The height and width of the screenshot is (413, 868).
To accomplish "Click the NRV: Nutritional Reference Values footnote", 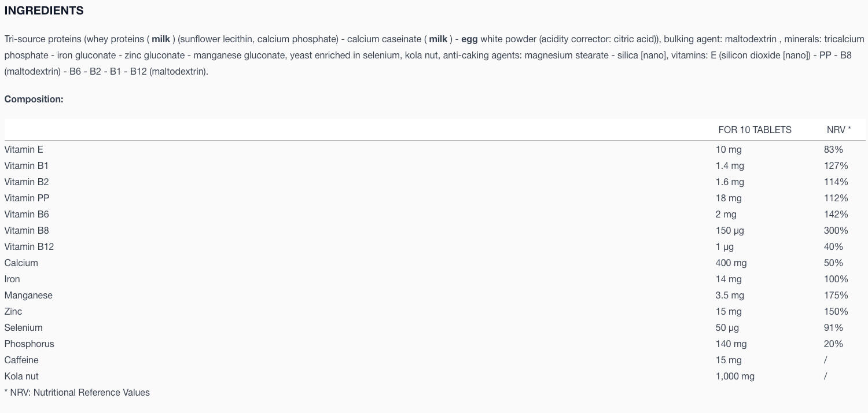I will [x=77, y=392].
